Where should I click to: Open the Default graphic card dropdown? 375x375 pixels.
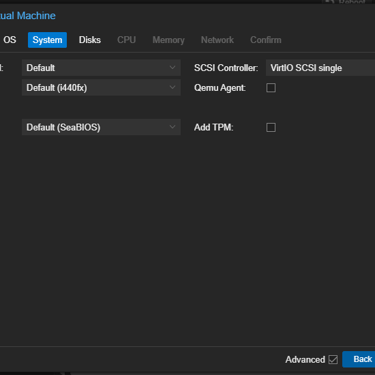coord(101,68)
